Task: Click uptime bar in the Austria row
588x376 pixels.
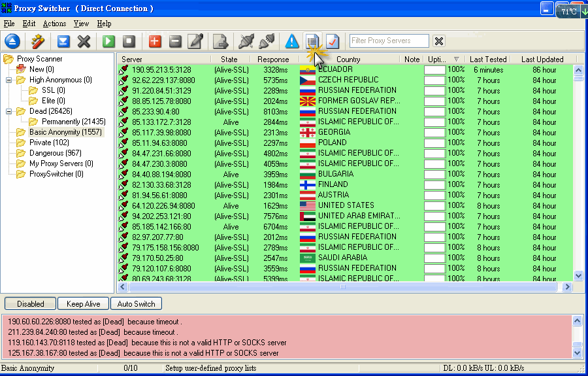Action: point(434,196)
